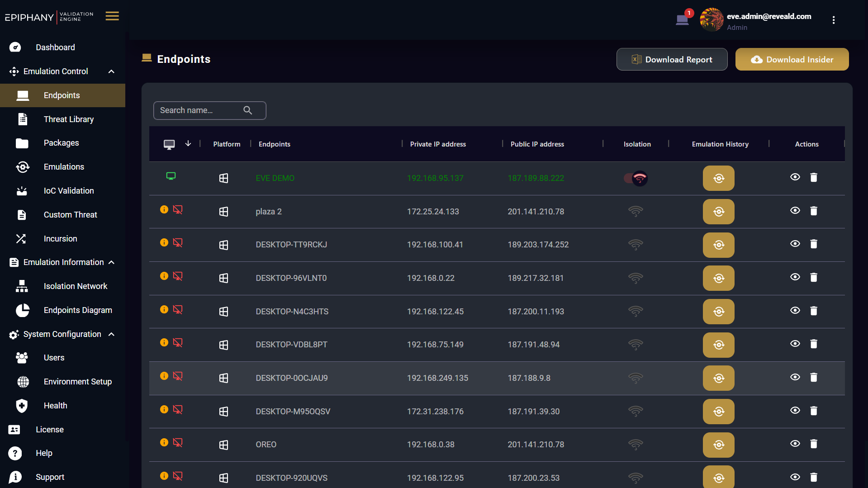This screenshot has width=868, height=488.
Task: Click eye icon for OREO endpoint
Action: (x=795, y=444)
